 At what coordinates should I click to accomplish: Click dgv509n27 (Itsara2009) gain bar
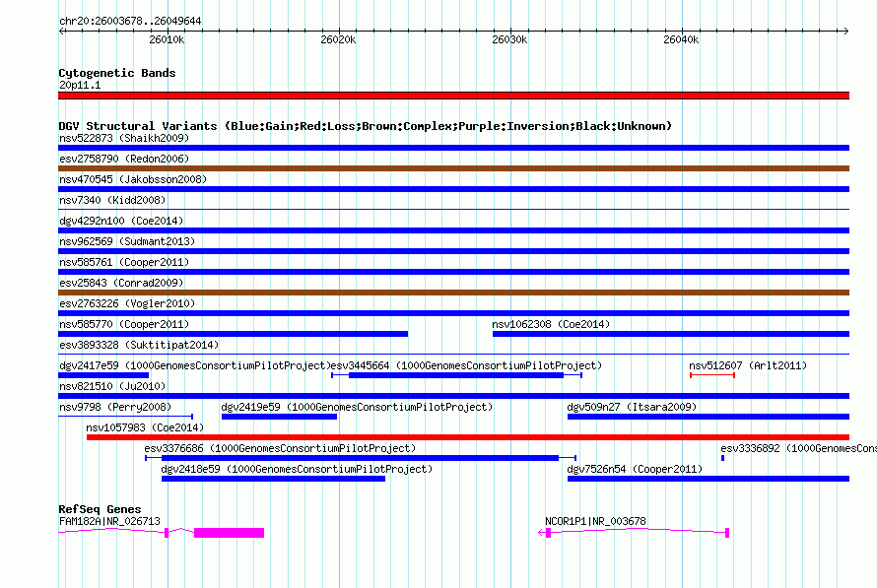coord(708,417)
